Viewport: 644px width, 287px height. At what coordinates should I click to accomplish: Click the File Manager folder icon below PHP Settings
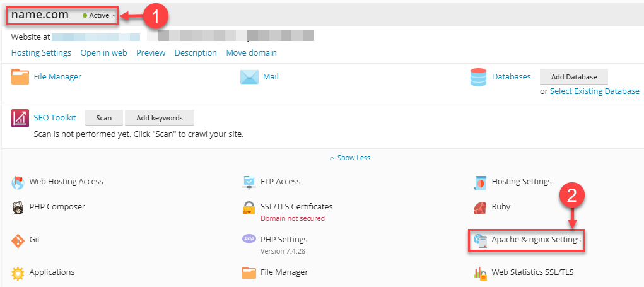click(249, 272)
